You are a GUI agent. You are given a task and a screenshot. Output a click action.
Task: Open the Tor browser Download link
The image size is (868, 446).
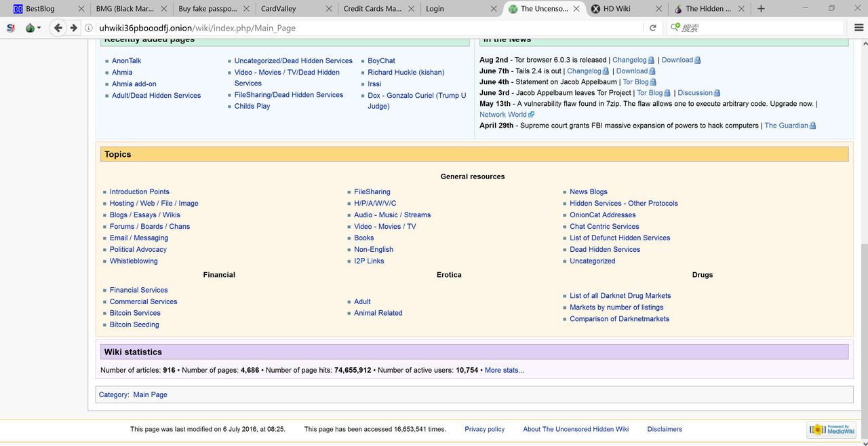[677, 60]
